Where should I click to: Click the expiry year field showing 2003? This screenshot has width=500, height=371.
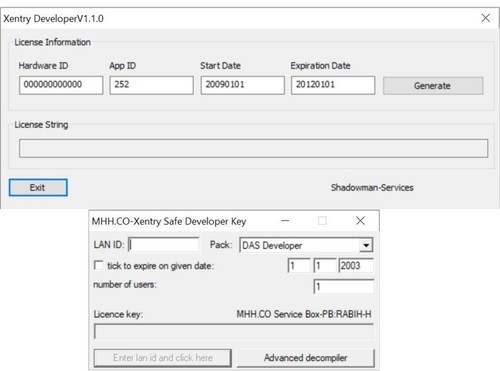tap(356, 266)
